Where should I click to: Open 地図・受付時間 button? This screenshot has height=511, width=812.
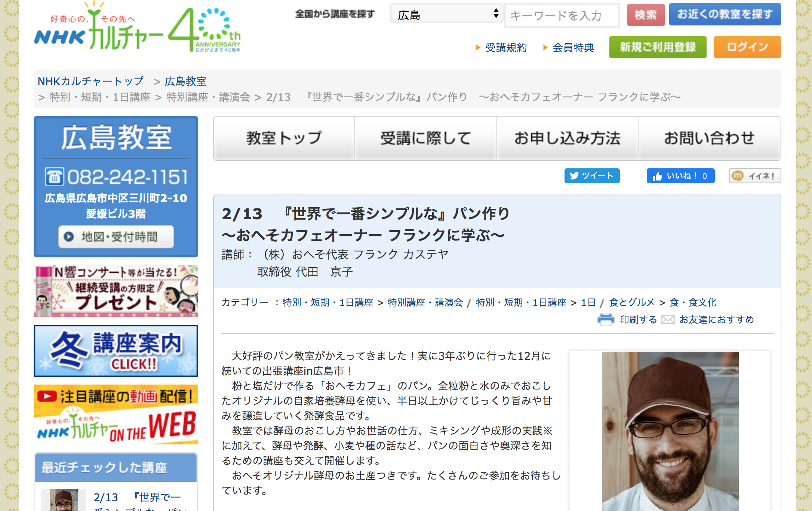pos(116,236)
